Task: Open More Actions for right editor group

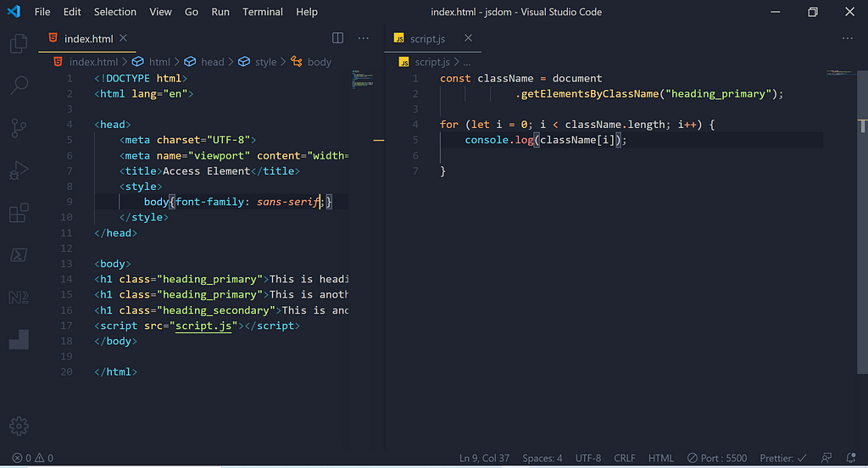Action: tap(848, 38)
